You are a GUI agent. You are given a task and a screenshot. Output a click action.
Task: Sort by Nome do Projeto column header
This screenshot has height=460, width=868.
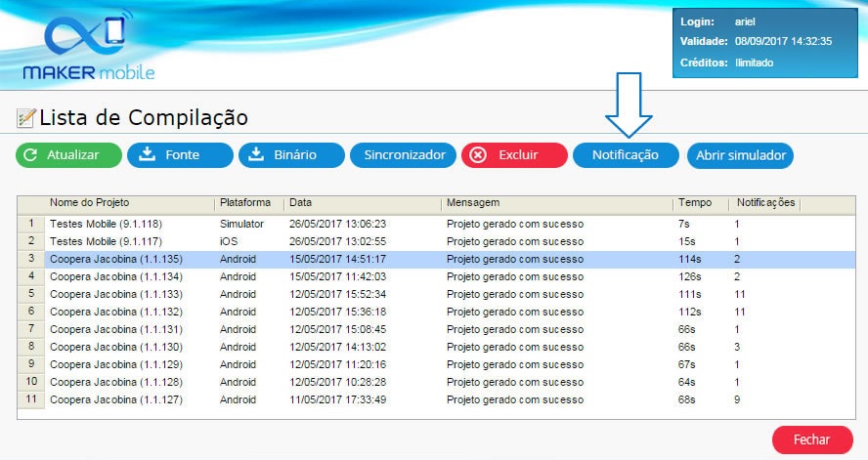129,203
